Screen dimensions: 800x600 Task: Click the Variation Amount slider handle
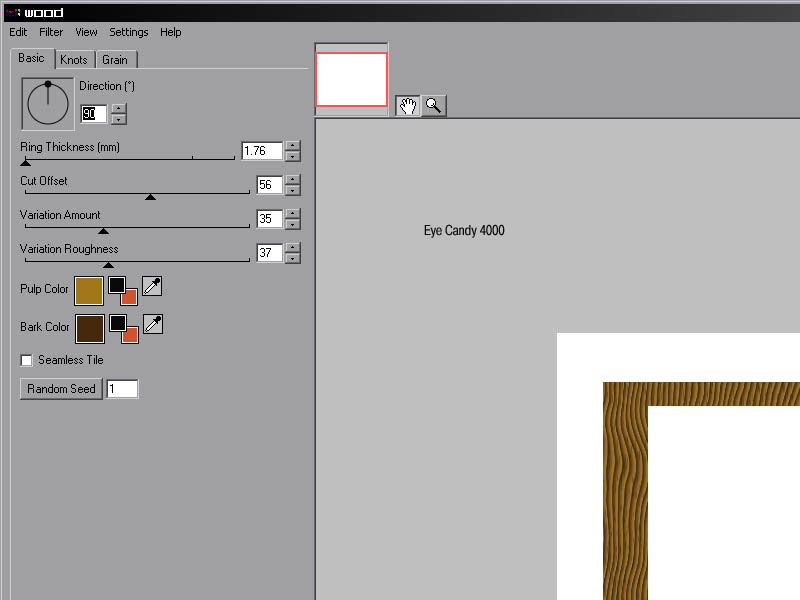pyautogui.click(x=104, y=231)
